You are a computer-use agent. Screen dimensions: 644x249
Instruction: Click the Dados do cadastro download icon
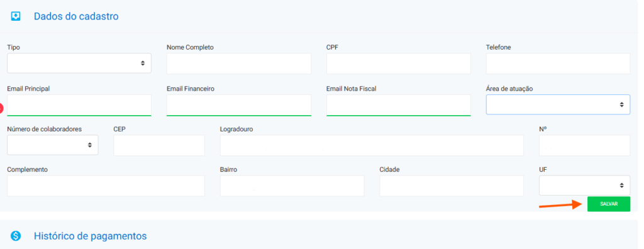coord(16,16)
